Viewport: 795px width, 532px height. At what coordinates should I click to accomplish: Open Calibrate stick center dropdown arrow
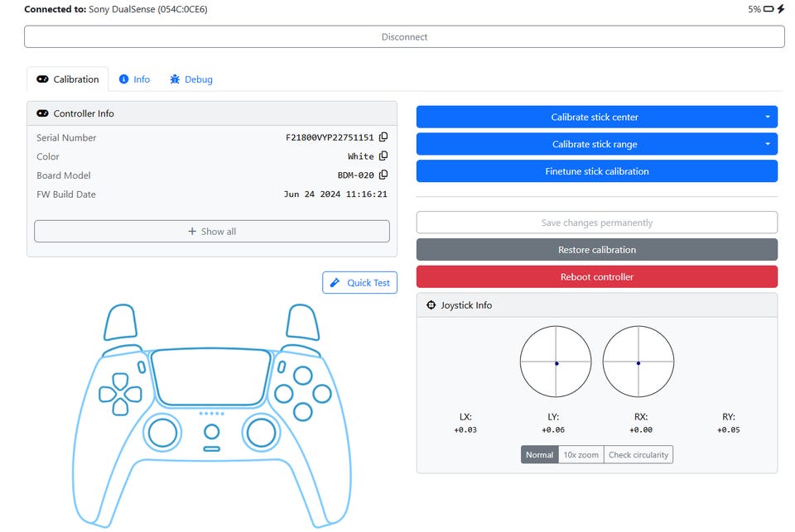click(768, 117)
